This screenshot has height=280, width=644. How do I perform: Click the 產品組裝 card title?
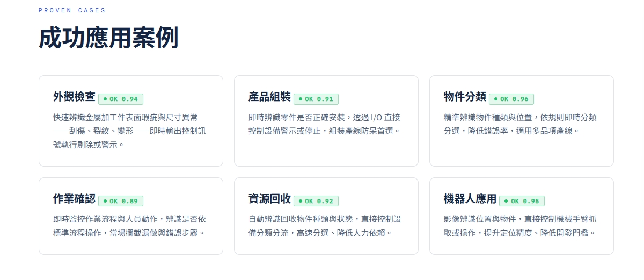coord(269,97)
